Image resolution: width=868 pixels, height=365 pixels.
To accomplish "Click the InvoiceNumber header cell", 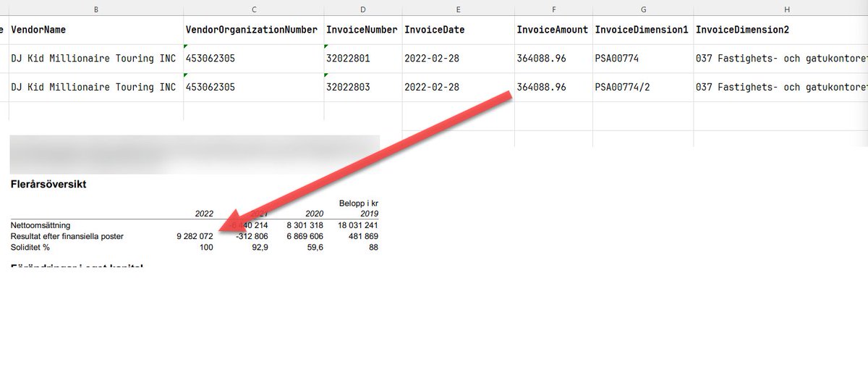I will click(363, 30).
